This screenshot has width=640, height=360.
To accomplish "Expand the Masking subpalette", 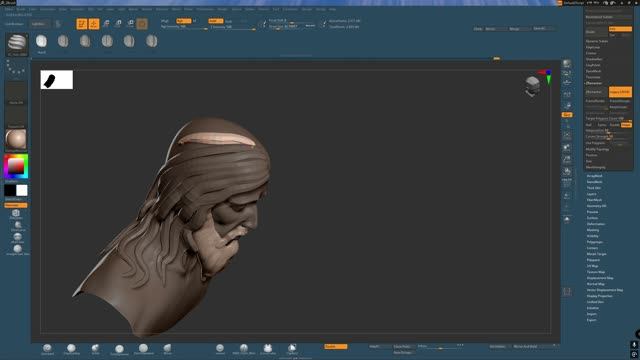I will 593,230.
